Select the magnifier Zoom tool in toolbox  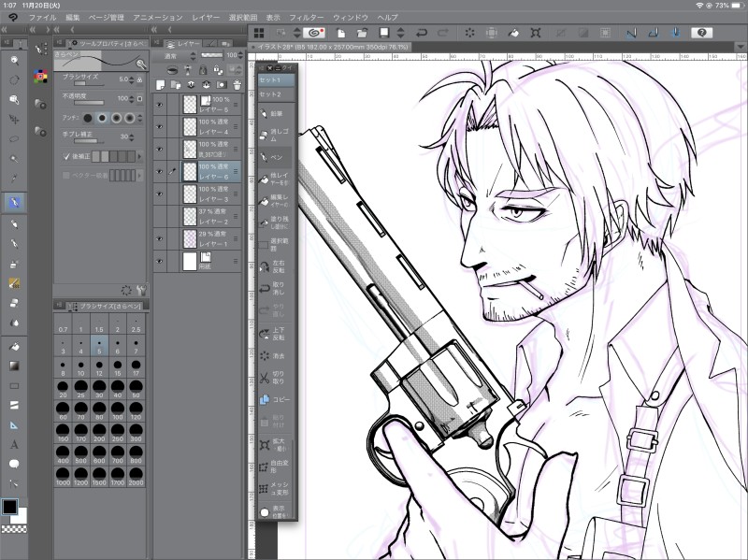point(14,60)
